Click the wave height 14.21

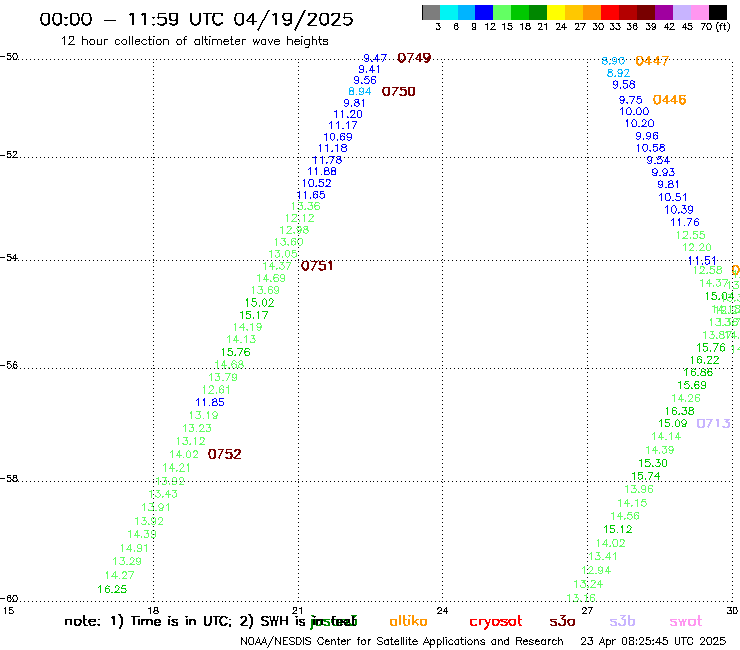177,468
